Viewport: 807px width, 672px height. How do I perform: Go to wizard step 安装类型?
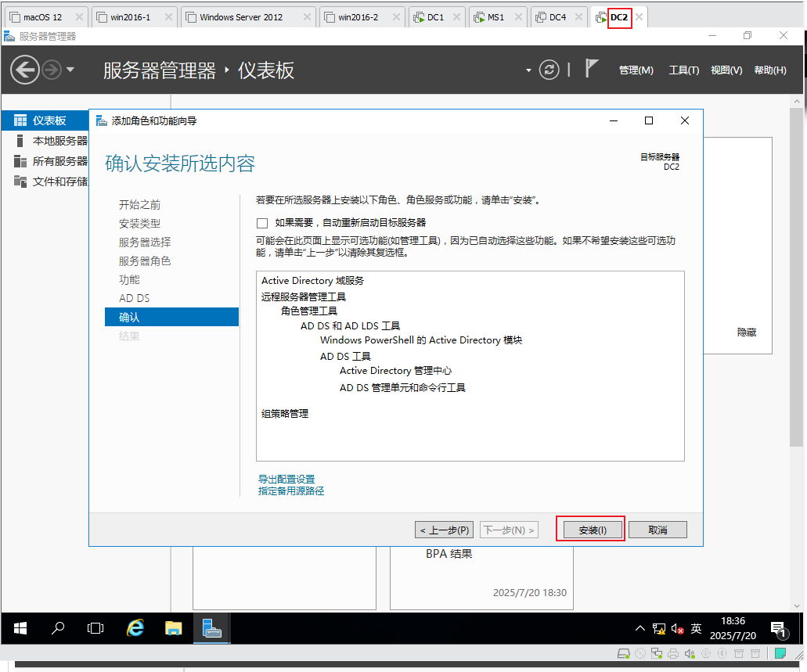[x=139, y=224]
